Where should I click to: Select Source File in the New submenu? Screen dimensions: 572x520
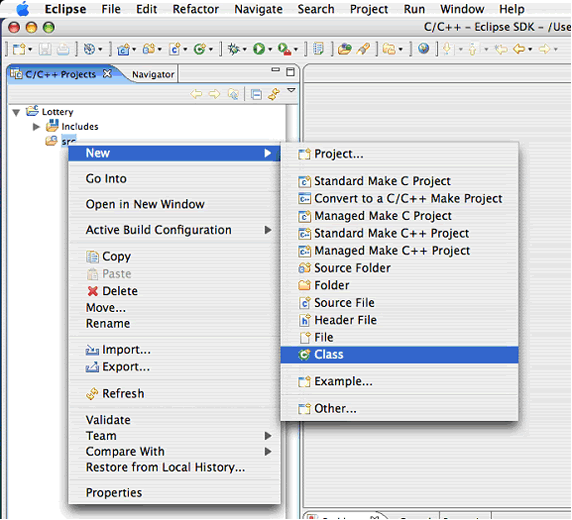pos(399,303)
